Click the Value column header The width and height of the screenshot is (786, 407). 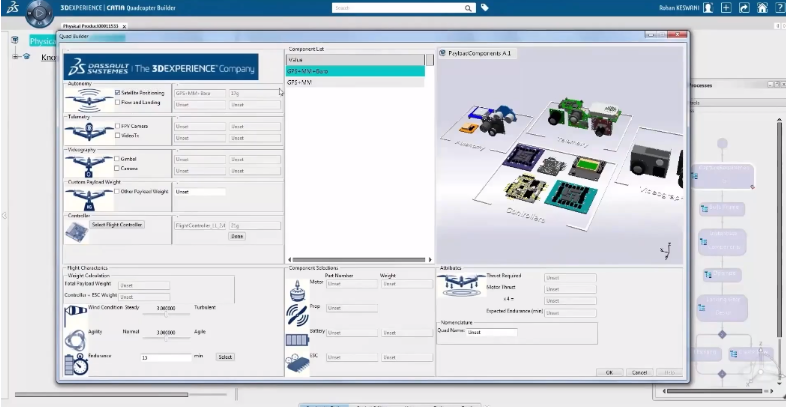(x=355, y=60)
